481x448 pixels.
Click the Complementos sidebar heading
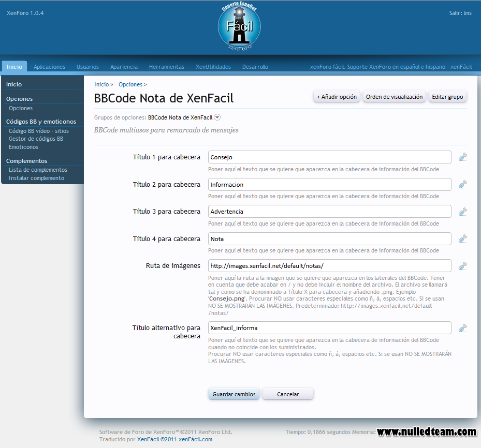[27, 161]
